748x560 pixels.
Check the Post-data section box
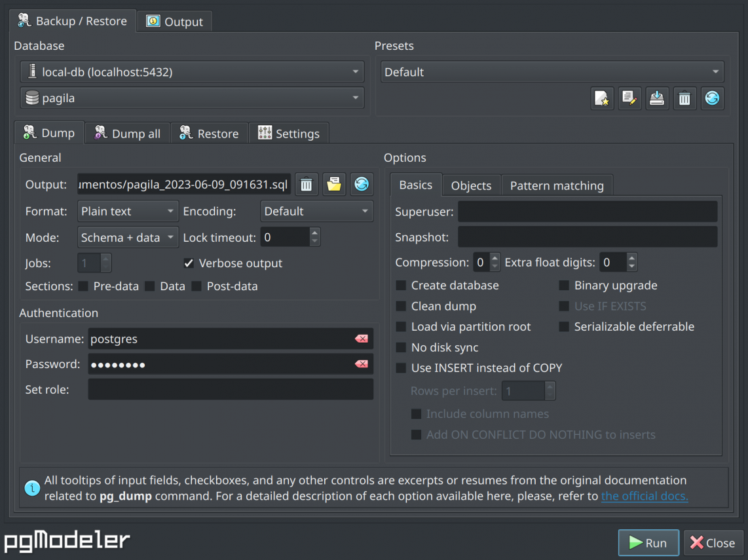196,286
